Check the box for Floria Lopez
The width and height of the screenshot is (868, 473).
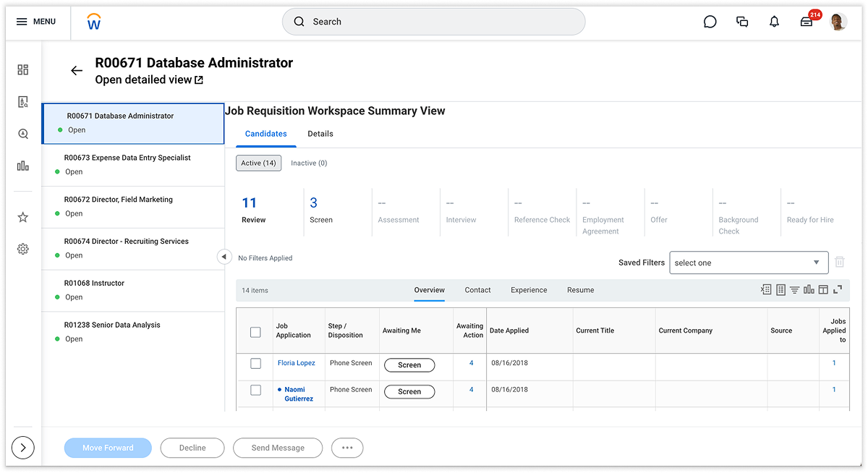pyautogui.click(x=255, y=364)
